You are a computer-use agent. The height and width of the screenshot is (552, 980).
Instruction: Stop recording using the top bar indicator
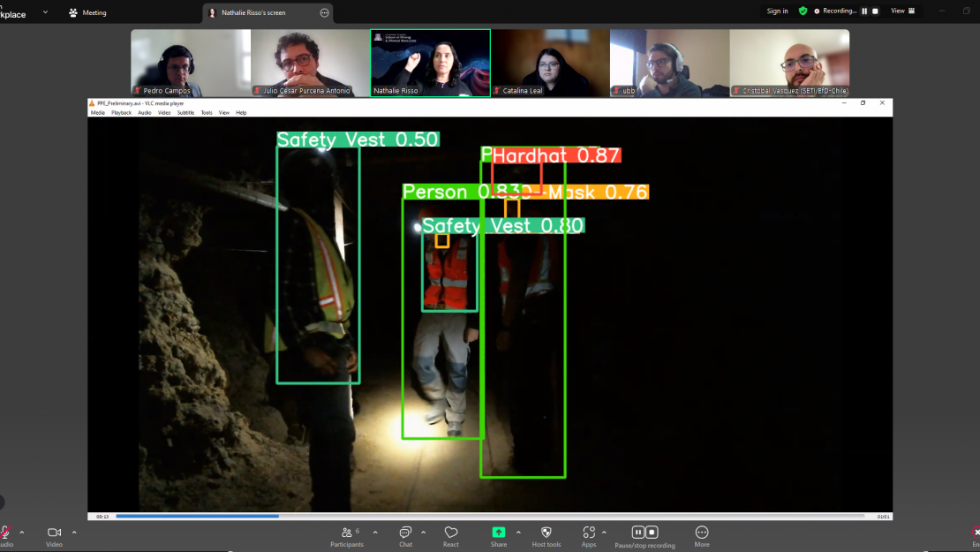point(875,11)
